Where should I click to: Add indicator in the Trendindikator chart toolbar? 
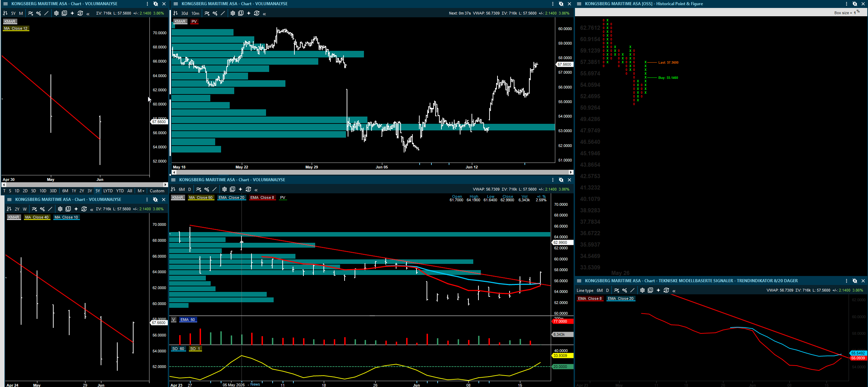[x=616, y=290]
